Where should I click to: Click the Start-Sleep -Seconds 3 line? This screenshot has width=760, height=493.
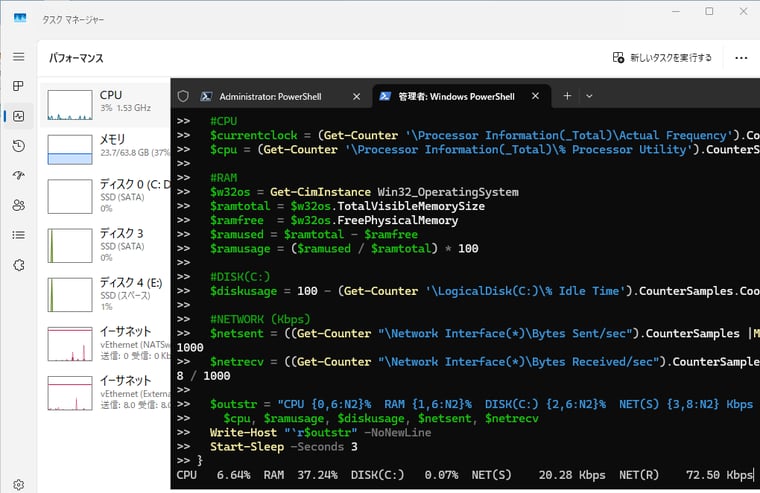click(284, 447)
